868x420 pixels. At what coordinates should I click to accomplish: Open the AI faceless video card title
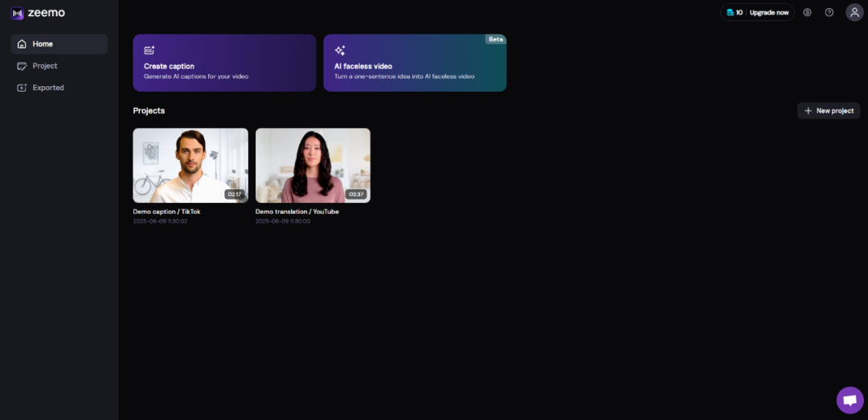tap(363, 66)
